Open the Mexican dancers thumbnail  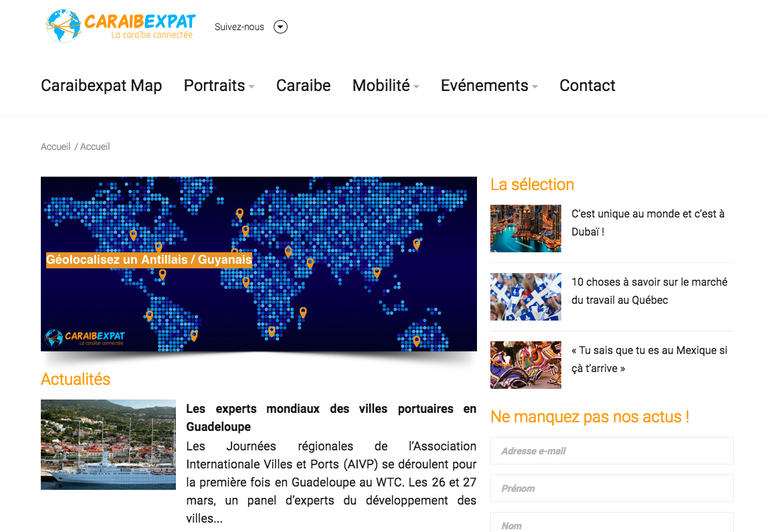(525, 365)
